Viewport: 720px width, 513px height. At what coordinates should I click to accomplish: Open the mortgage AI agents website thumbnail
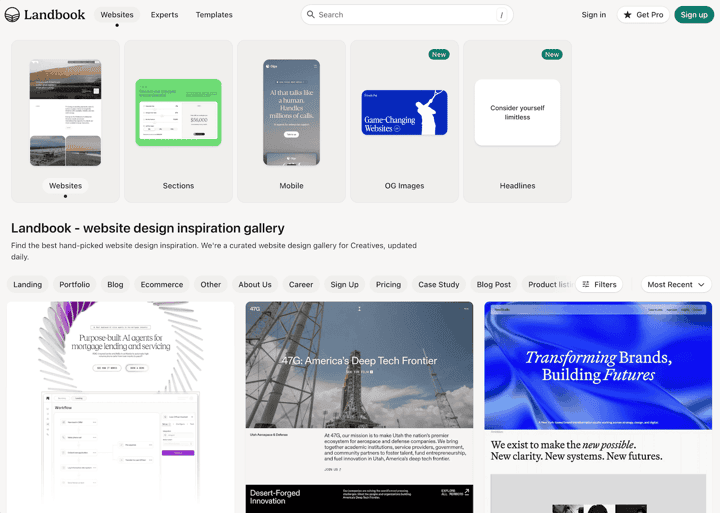(x=120, y=407)
